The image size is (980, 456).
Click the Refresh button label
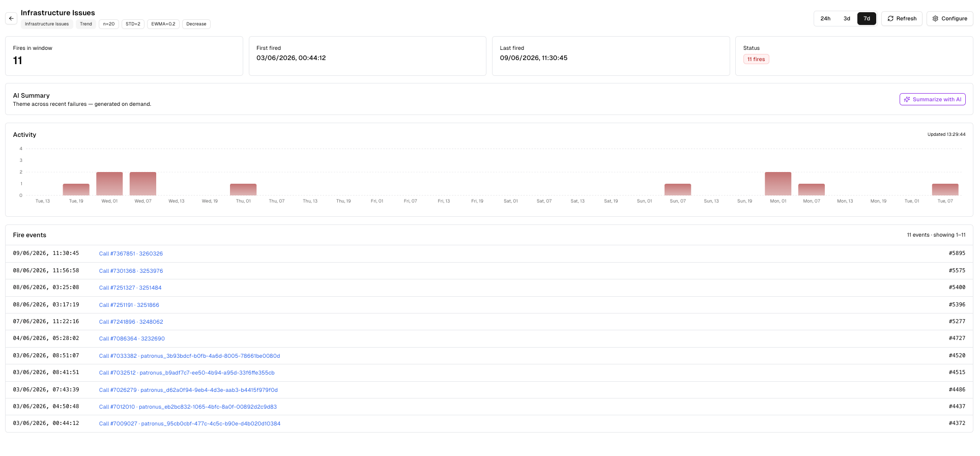coord(906,19)
